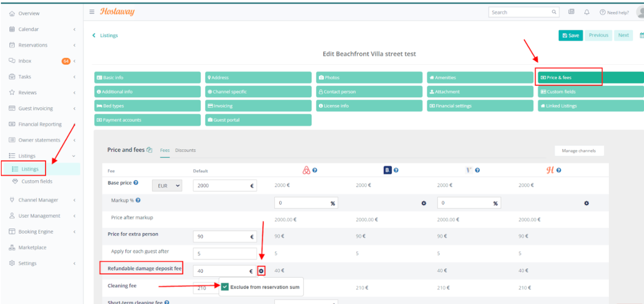
Task: Open the Additional info tab
Action: [148, 92]
